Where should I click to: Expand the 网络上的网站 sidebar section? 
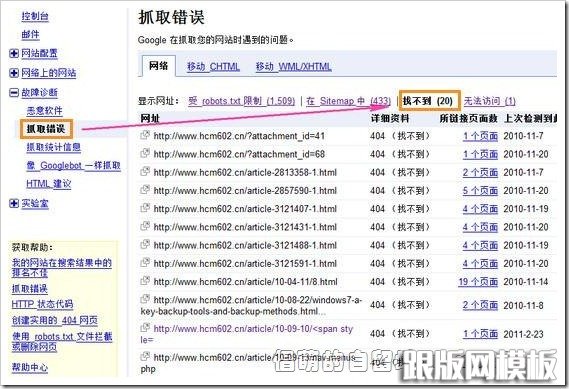[14, 73]
